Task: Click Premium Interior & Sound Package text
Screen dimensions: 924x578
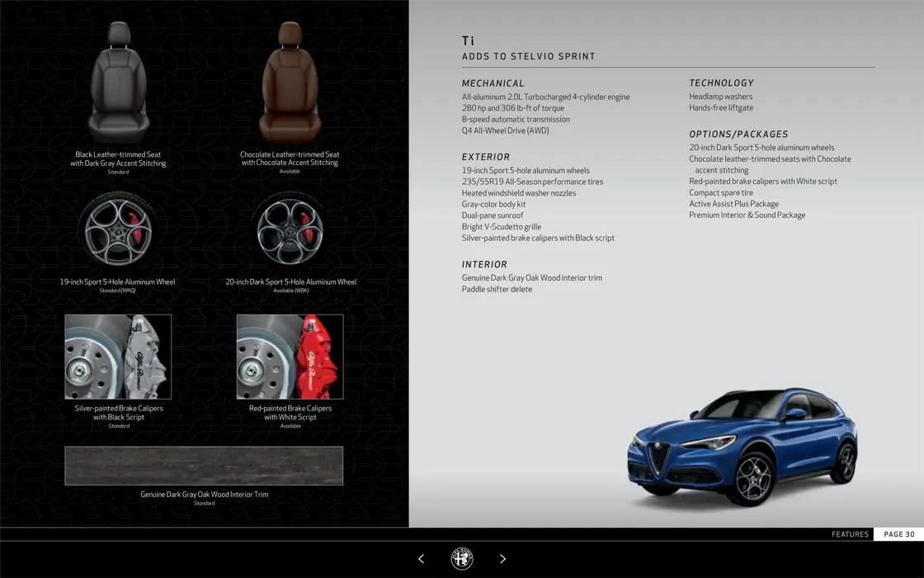Action: coord(747,216)
